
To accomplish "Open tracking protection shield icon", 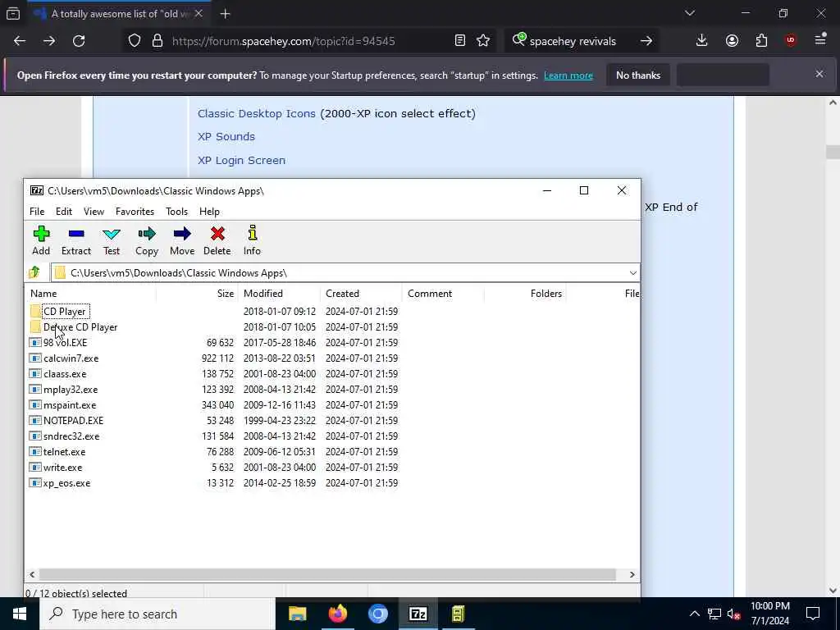I will pyautogui.click(x=135, y=41).
